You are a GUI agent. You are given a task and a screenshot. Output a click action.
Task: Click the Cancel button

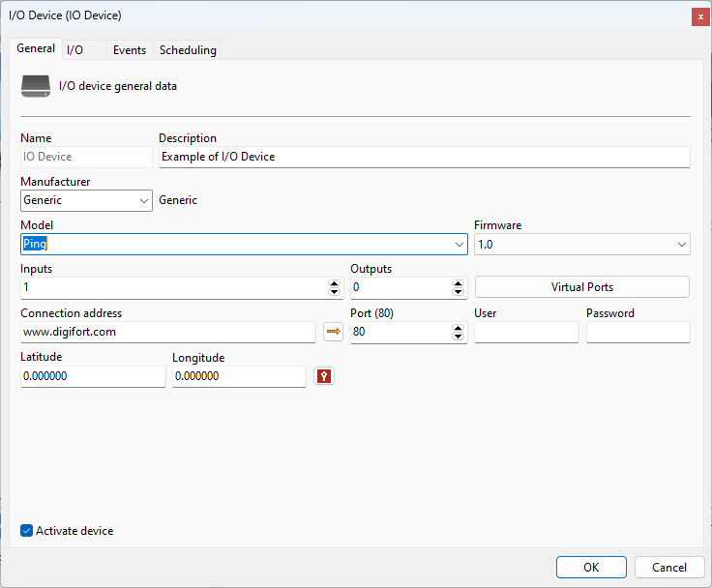pyautogui.click(x=669, y=567)
